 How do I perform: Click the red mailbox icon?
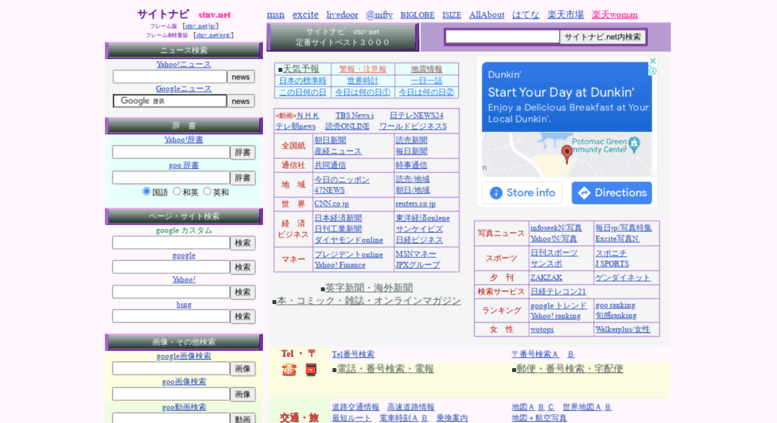tap(311, 370)
